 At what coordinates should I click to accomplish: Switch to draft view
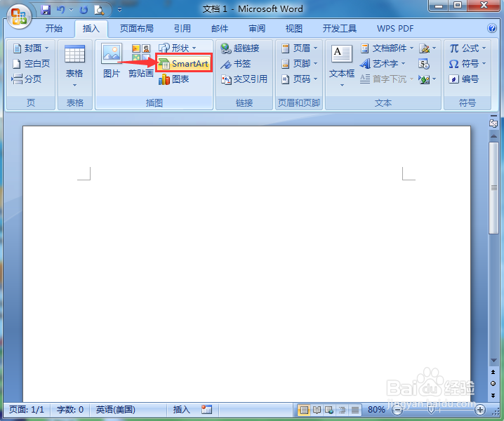(355, 410)
